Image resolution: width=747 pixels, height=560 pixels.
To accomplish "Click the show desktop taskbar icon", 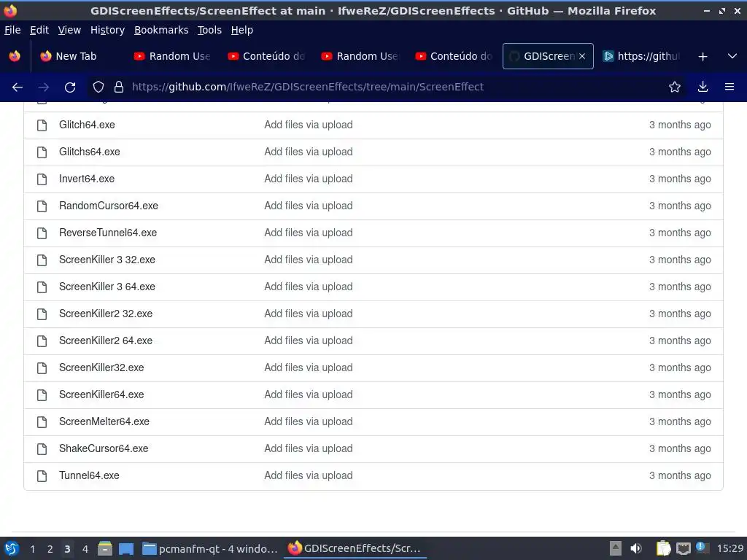I will pos(125,548).
